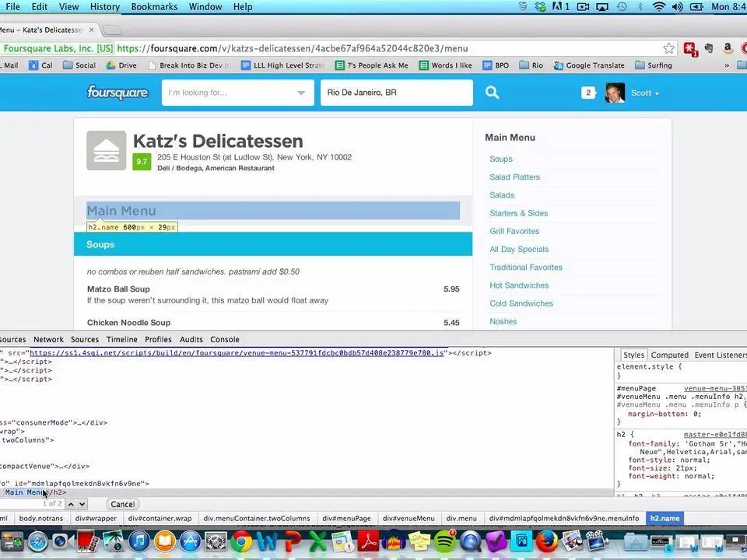Open the Computed styles tab
Image resolution: width=747 pixels, height=560 pixels.
point(670,355)
